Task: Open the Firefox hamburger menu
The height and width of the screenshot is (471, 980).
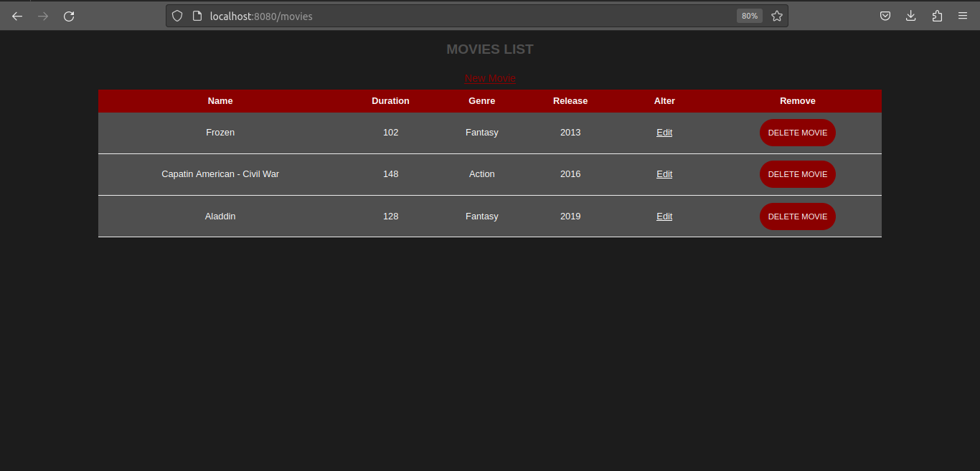Action: 963,16
